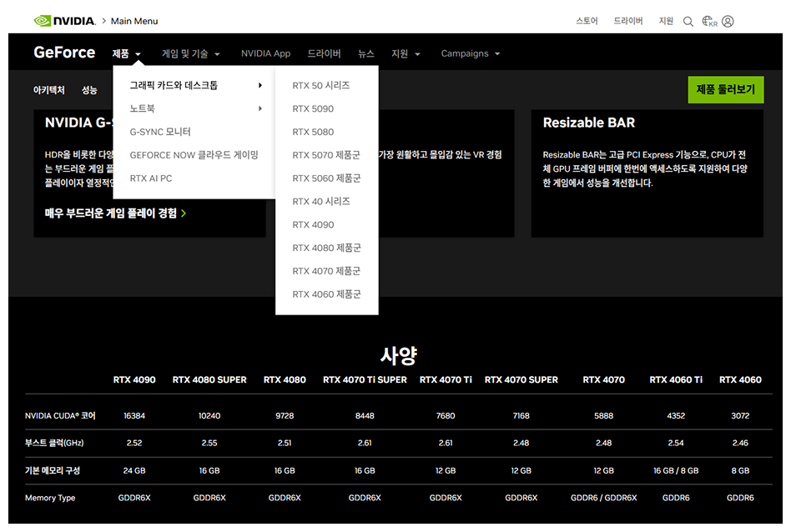
Task: Open 드라이버 in the GeForce navigation bar
Action: pyautogui.click(x=324, y=53)
